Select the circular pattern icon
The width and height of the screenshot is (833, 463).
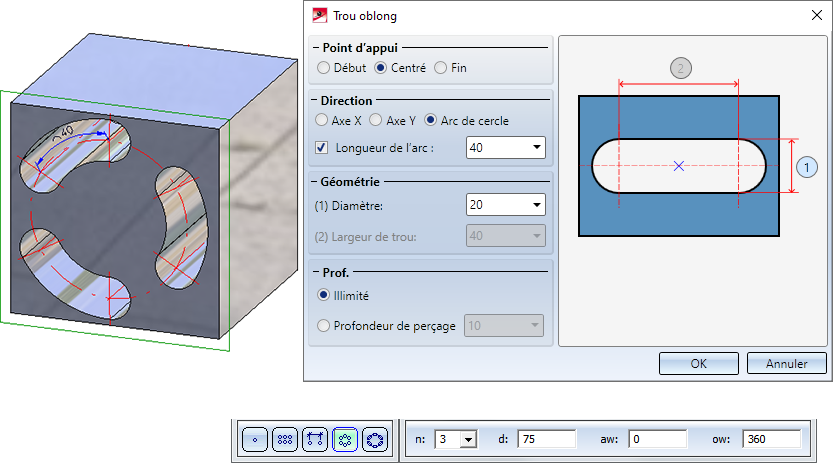click(x=345, y=440)
